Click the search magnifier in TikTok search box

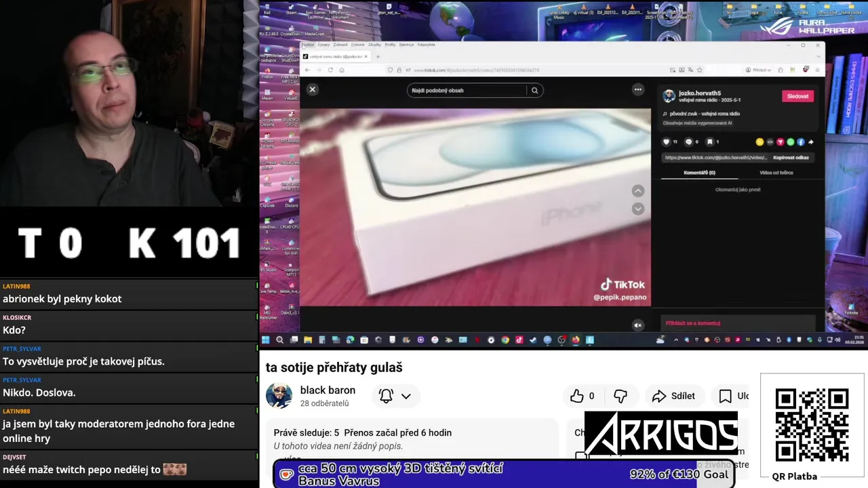tap(534, 90)
